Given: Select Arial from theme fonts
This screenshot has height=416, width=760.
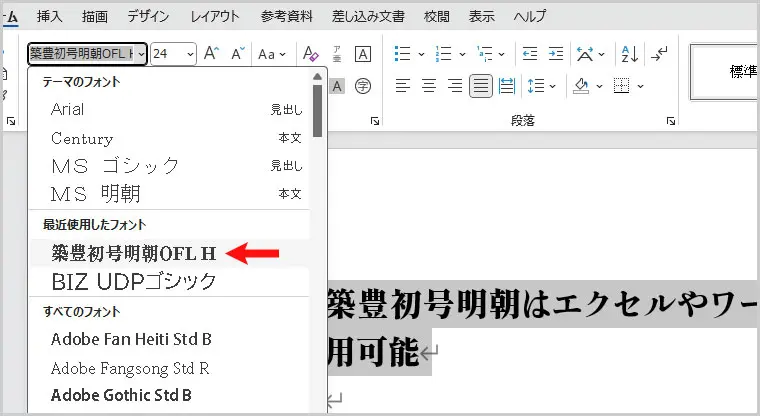Looking at the screenshot, I should [x=170, y=110].
